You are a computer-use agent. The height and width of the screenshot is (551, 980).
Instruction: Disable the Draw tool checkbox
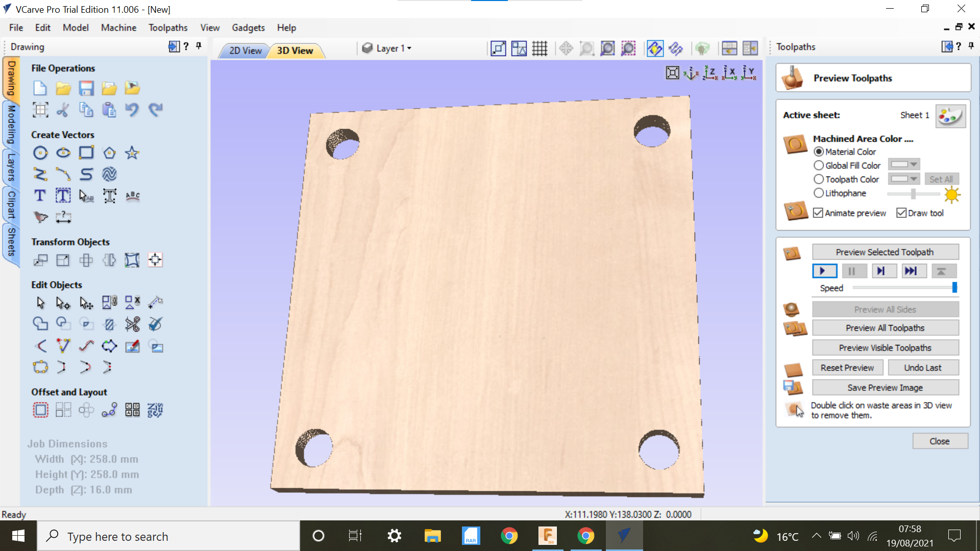click(x=901, y=213)
